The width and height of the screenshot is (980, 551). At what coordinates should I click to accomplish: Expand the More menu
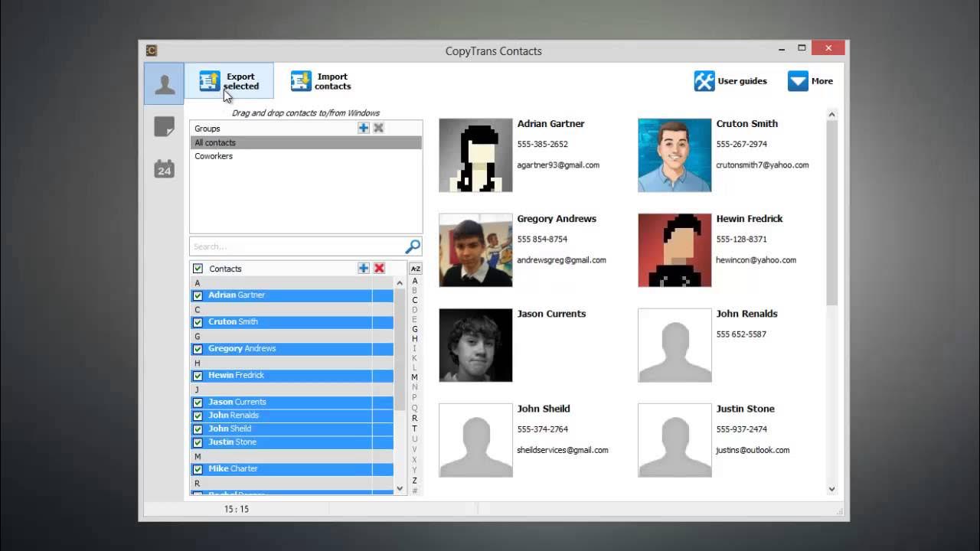coord(810,81)
